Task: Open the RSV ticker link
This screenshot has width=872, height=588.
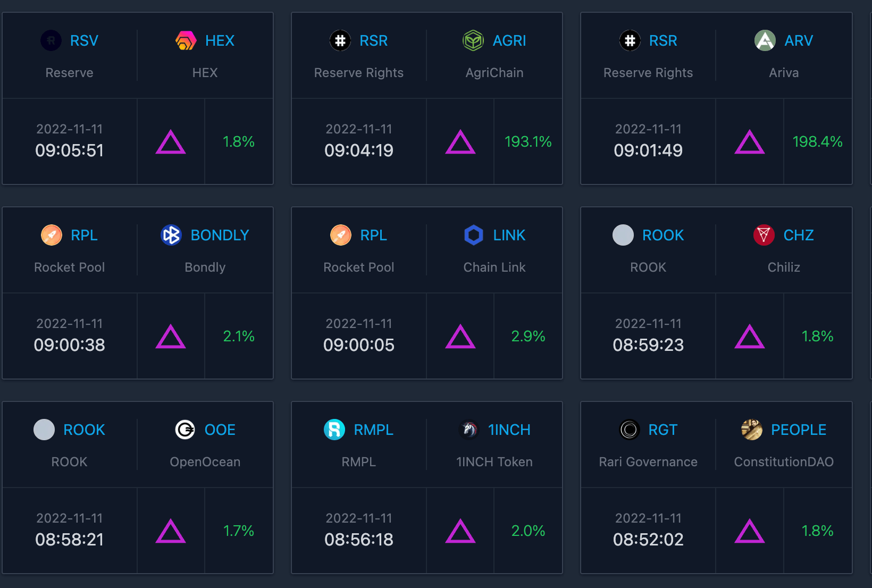Action: [x=84, y=40]
